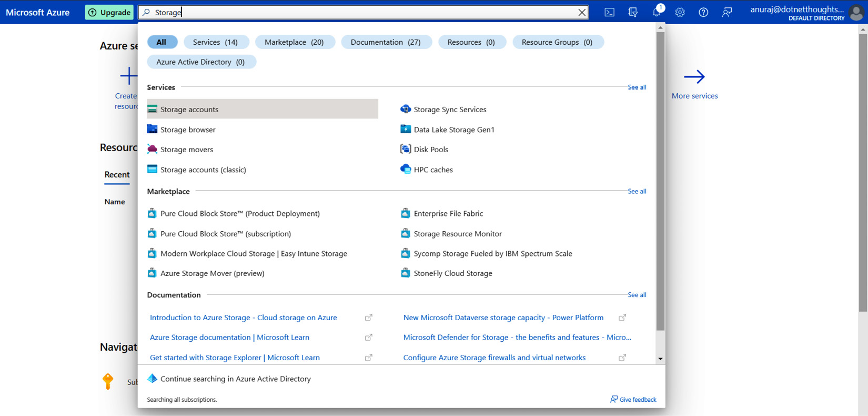Open New Microsoft Dataverse storage capacity link
This screenshot has height=416, width=868.
[503, 318]
